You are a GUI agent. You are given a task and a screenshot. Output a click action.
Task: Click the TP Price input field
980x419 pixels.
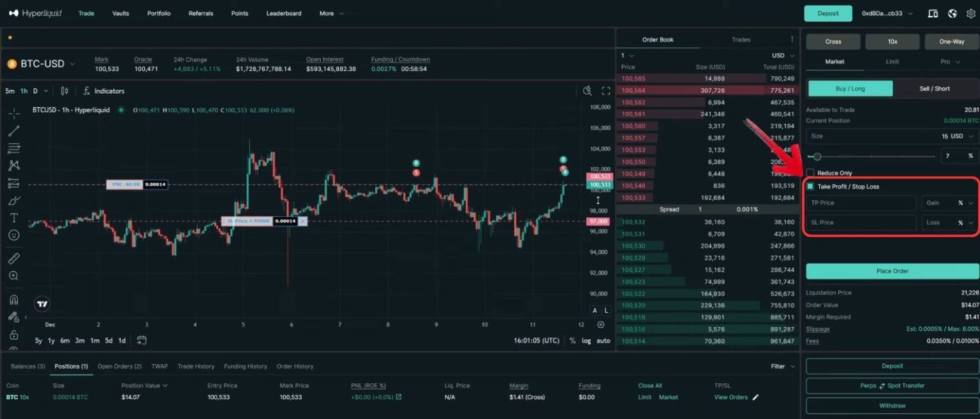pyautogui.click(x=860, y=202)
